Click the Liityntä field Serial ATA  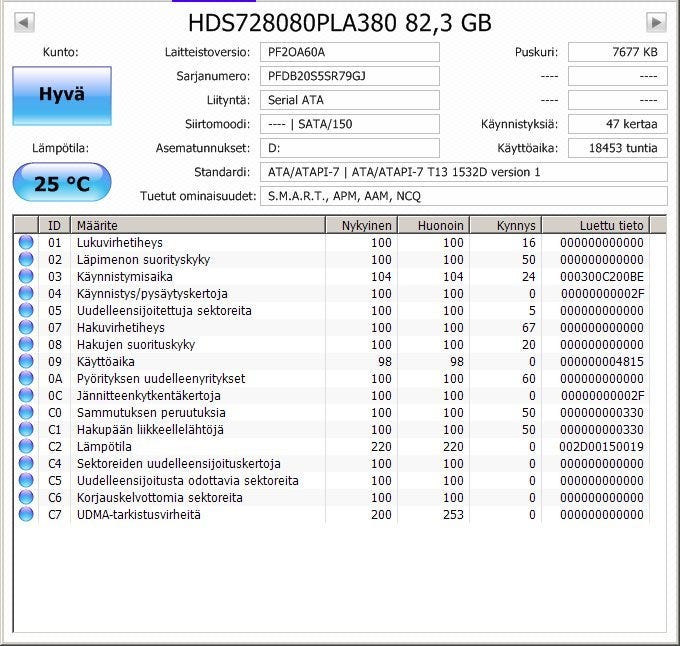350,100
